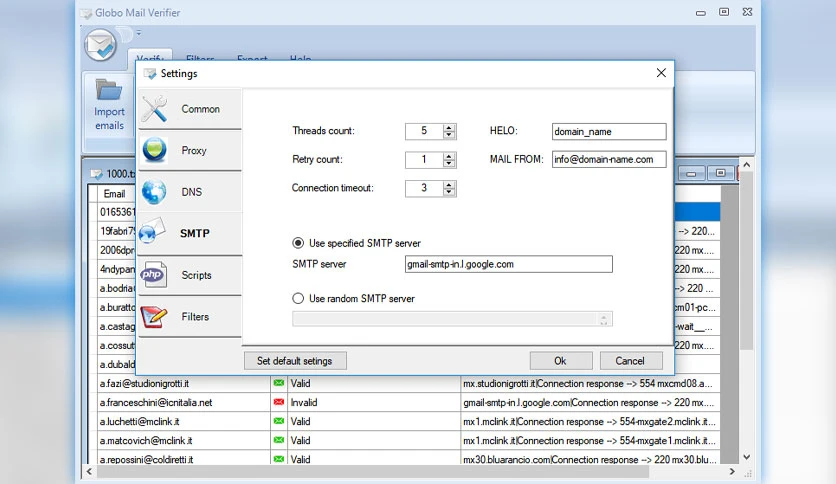Close the Settings dialog with X
The width and height of the screenshot is (836, 484).
coord(661,72)
